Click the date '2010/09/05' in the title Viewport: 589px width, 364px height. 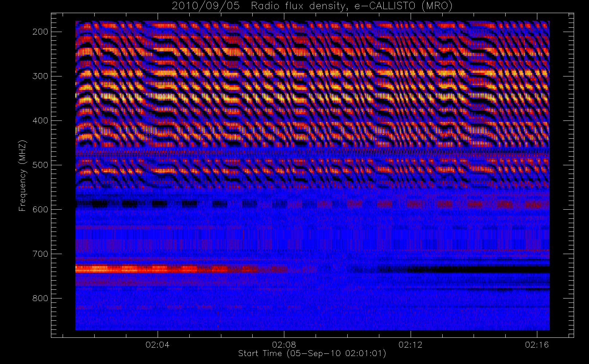click(206, 6)
